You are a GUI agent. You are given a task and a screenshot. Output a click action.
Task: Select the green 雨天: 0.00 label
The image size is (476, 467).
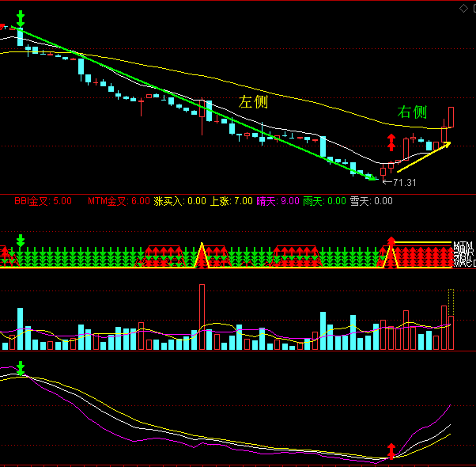pyautogui.click(x=324, y=201)
